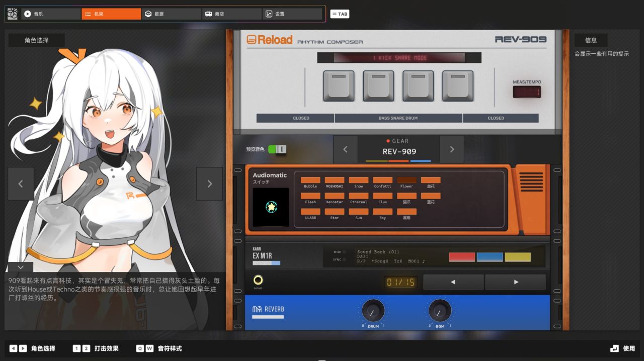Select the 血花 hit effect switch

[431, 180]
